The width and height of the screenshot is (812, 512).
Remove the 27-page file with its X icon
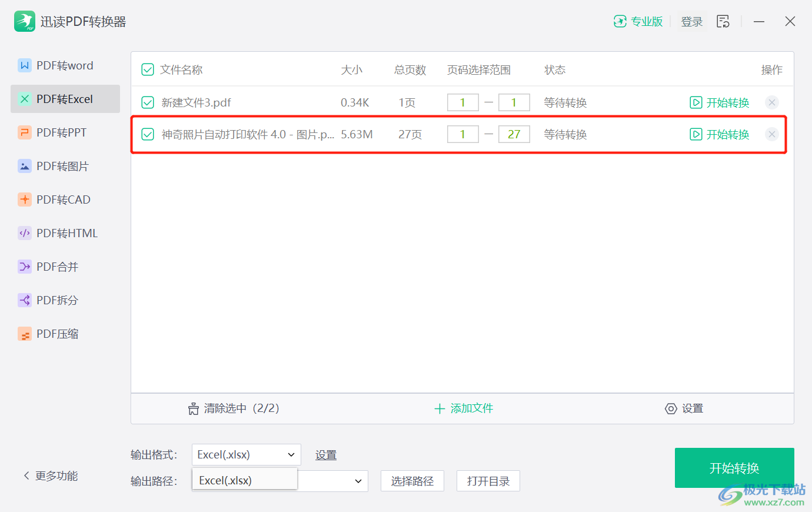(772, 134)
